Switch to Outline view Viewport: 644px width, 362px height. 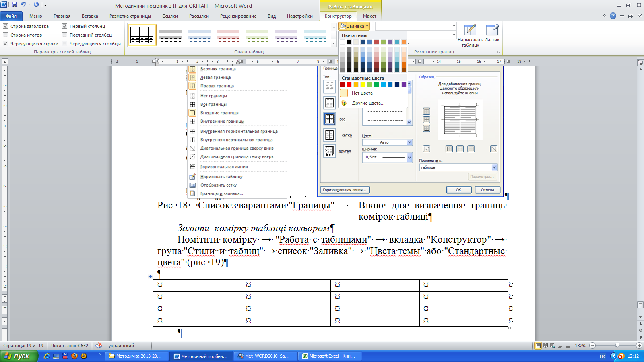(560, 346)
